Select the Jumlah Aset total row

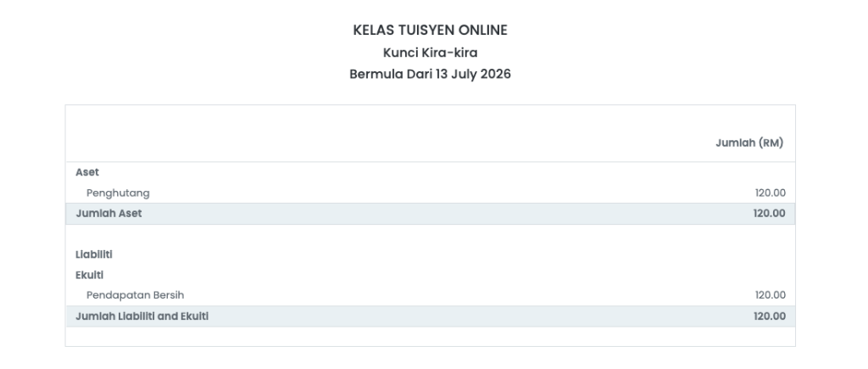(430, 213)
